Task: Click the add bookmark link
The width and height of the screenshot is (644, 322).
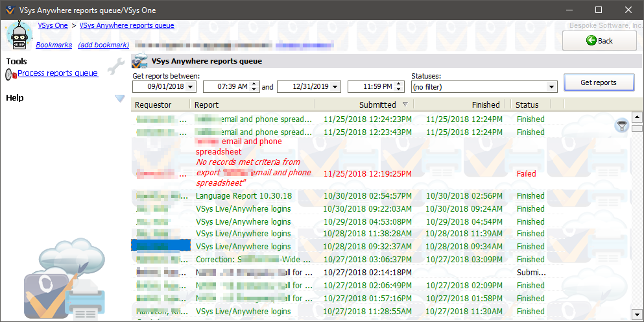Action: 103,45
